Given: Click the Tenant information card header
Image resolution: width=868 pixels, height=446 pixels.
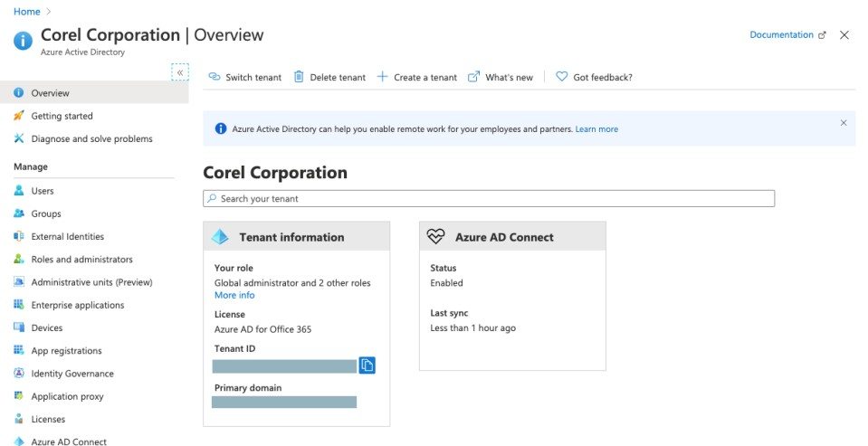Looking at the screenshot, I should pyautogui.click(x=297, y=237).
